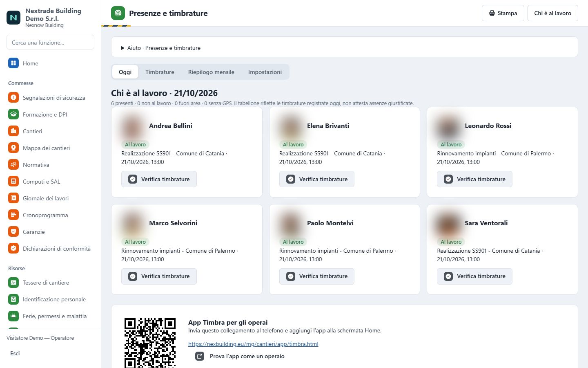Open Formazione e DPI icon
The image size is (588, 368).
pos(13,114)
